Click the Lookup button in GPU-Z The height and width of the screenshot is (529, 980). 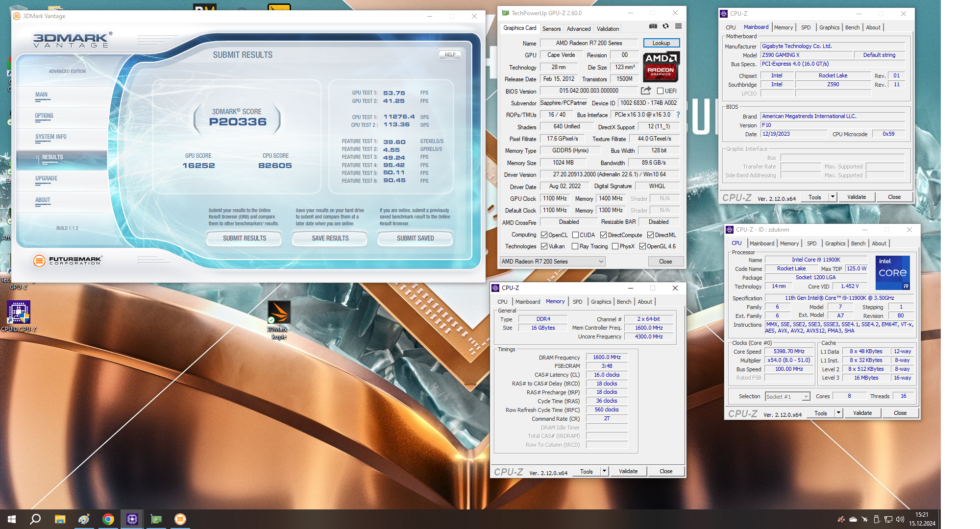point(661,43)
